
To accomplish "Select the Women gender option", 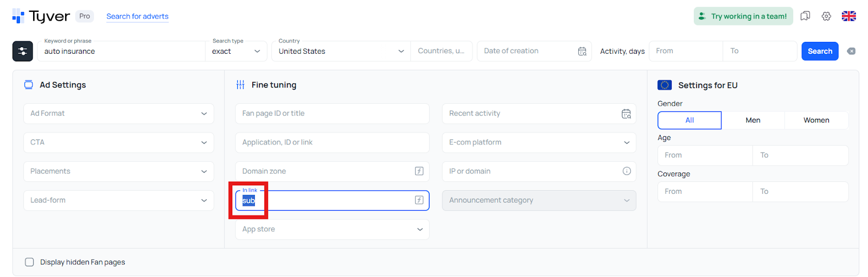I will (816, 120).
